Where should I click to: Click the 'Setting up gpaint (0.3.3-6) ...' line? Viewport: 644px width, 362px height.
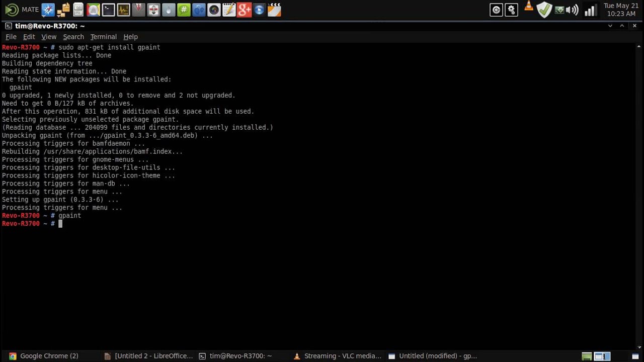coord(60,200)
